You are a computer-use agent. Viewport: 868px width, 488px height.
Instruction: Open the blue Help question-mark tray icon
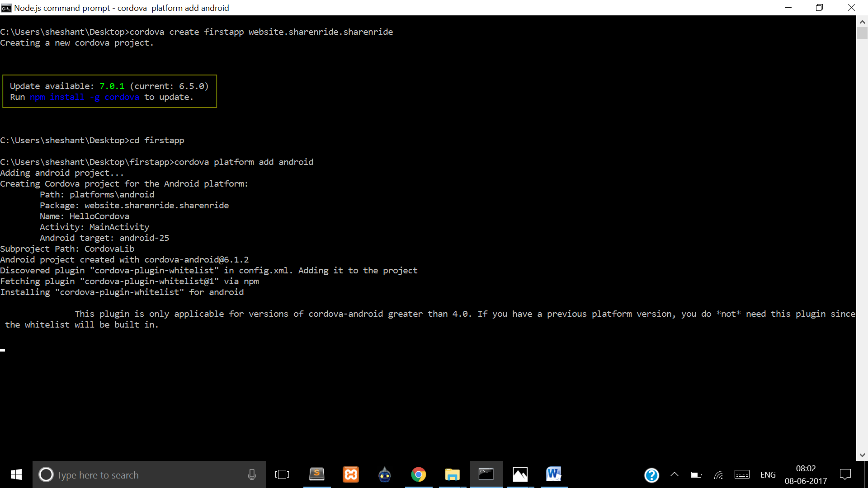click(x=651, y=475)
